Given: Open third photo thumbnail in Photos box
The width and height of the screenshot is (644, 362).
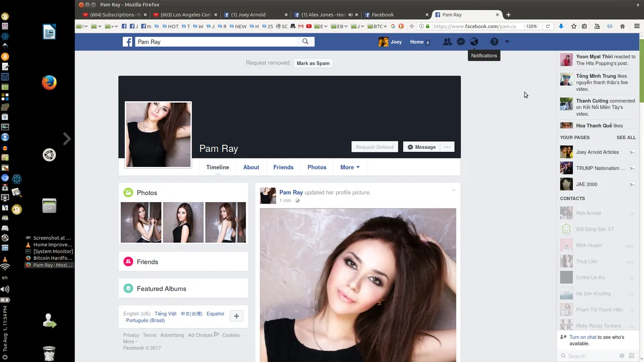Looking at the screenshot, I should pyautogui.click(x=225, y=222).
